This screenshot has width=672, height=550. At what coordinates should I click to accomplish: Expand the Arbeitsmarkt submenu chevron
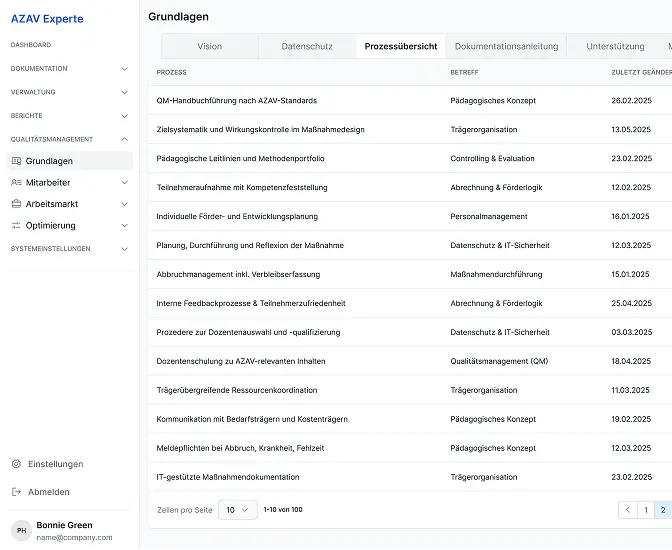[125, 204]
